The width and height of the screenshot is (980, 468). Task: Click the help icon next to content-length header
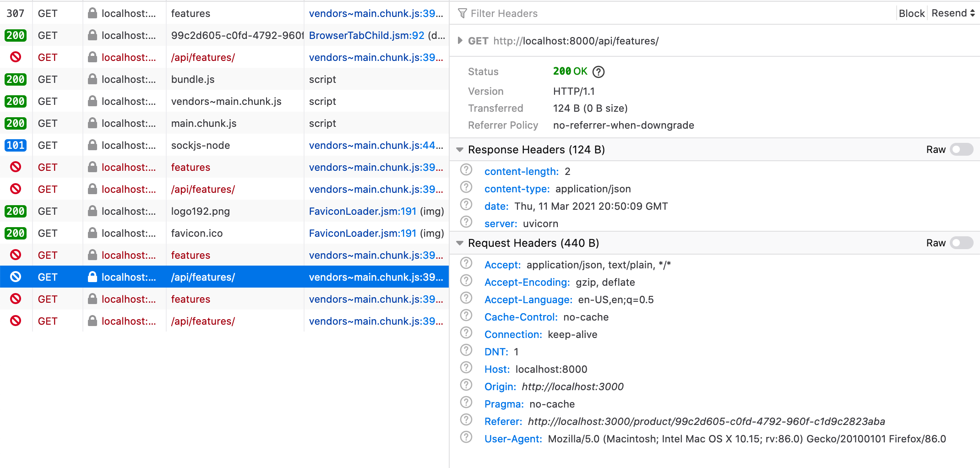coord(466,169)
